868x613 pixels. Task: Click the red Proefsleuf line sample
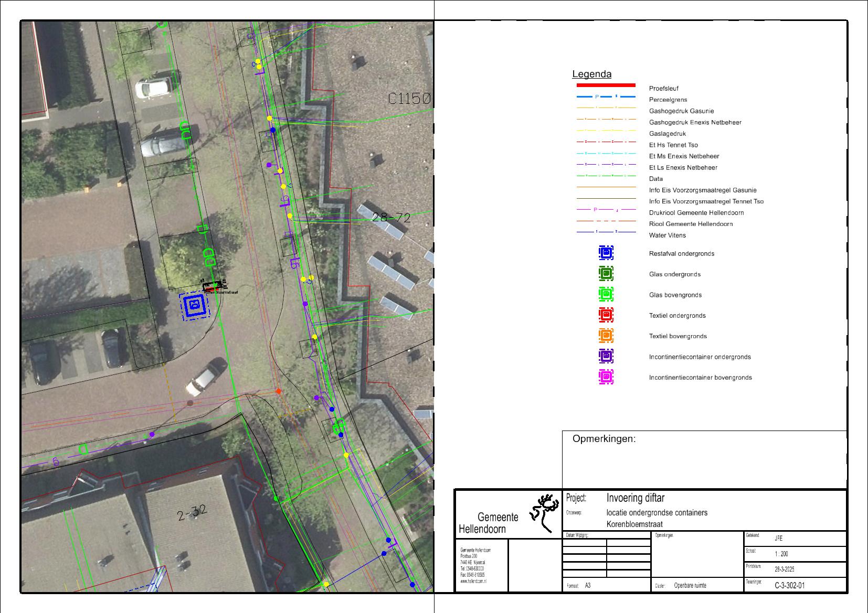[x=606, y=85]
